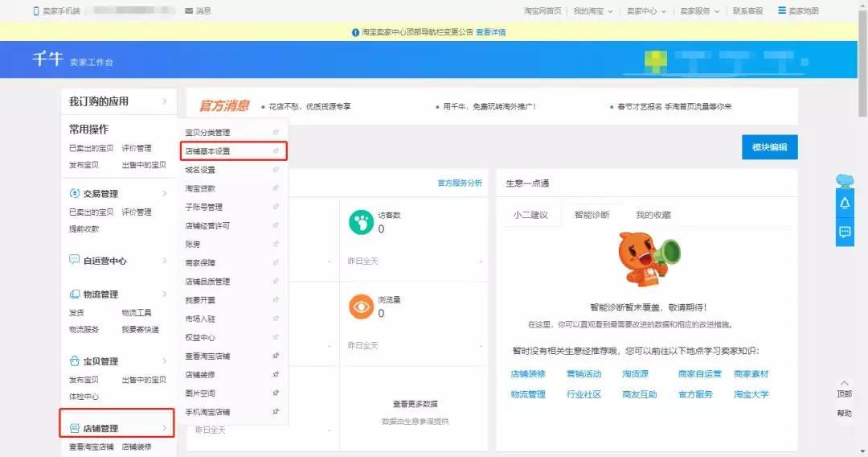868x457 pixels.
Task: Click the page vertical scrollbar thumb
Action: coord(862,62)
